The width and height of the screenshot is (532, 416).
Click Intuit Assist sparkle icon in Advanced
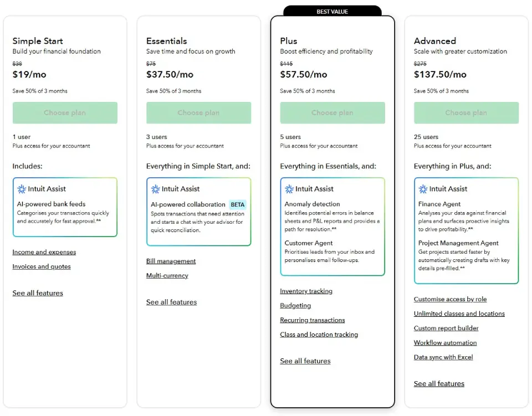click(423, 189)
